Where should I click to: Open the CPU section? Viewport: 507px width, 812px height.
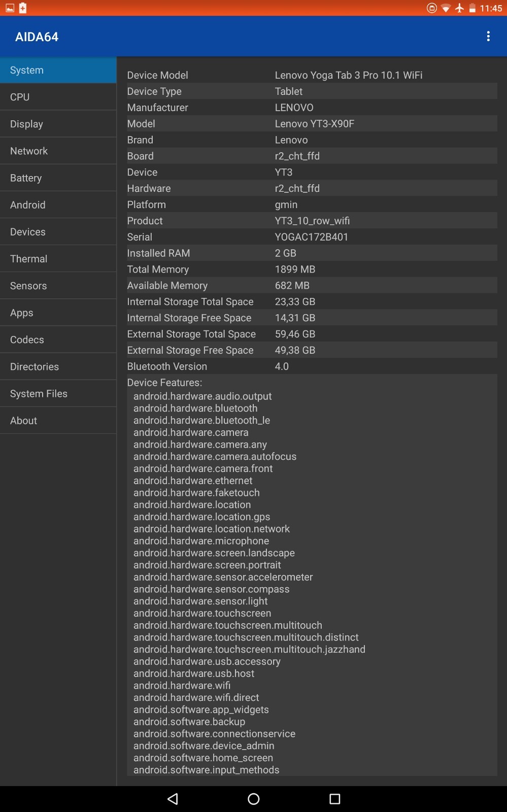pos(58,97)
